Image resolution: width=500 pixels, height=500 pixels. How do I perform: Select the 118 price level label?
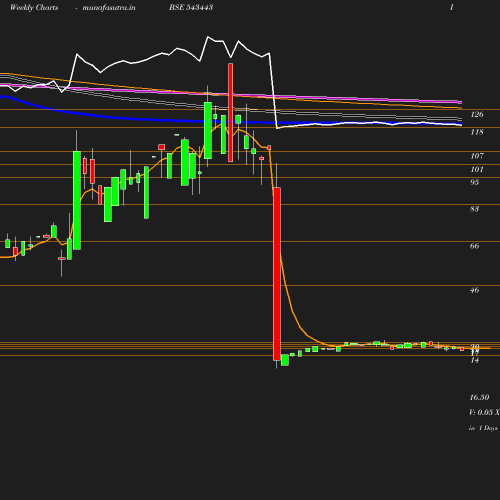(x=477, y=132)
